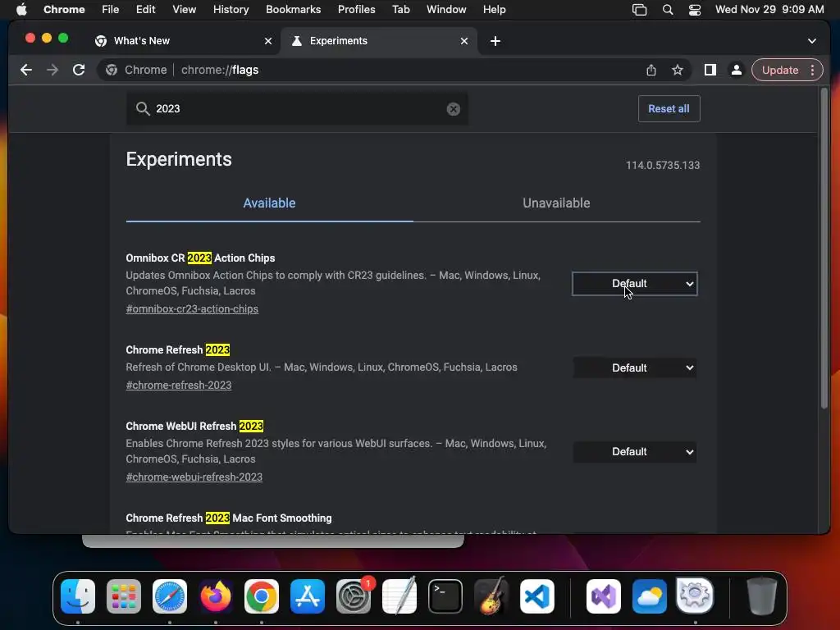Click the Reset all button
Viewport: 840px width, 630px height.
[x=669, y=109]
